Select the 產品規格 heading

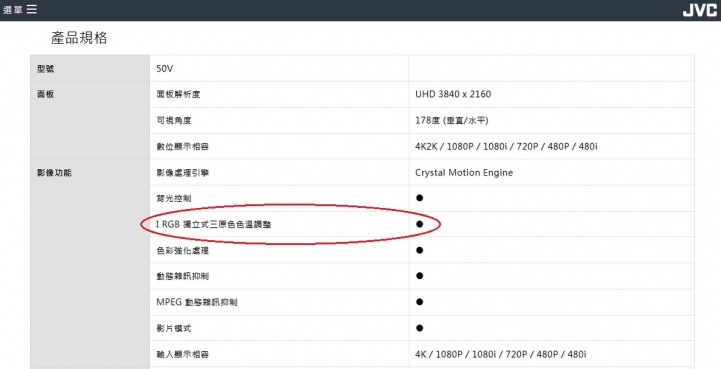pos(79,38)
